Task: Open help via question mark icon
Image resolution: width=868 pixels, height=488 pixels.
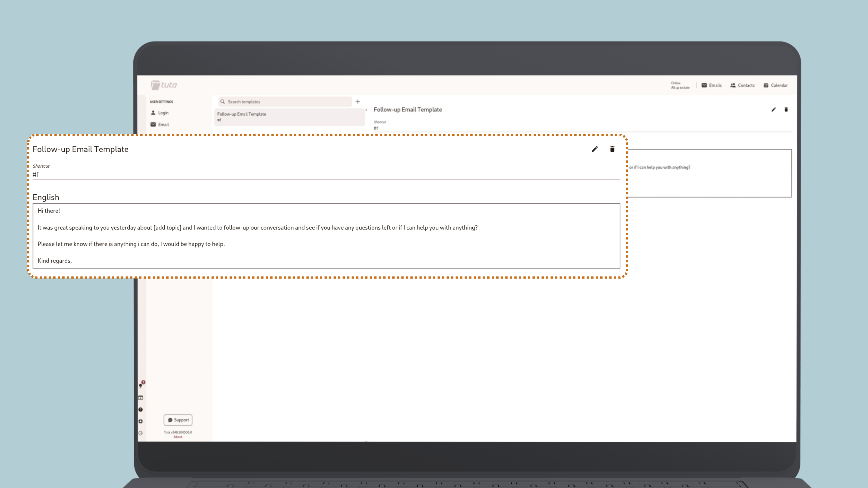Action: (141, 410)
